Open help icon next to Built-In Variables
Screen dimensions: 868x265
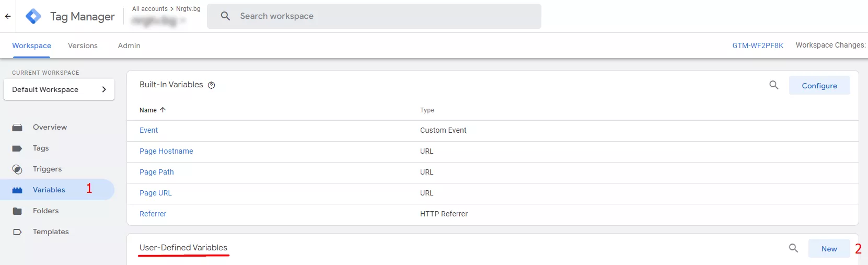(212, 85)
